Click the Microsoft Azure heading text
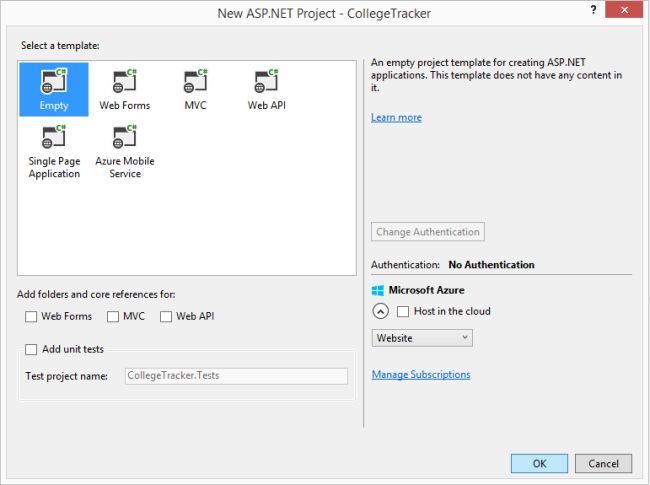 point(426,290)
